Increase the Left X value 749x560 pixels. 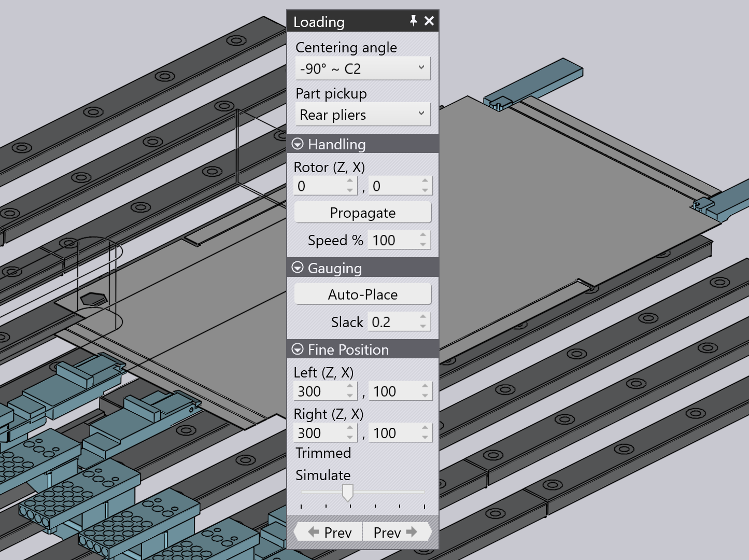point(425,386)
